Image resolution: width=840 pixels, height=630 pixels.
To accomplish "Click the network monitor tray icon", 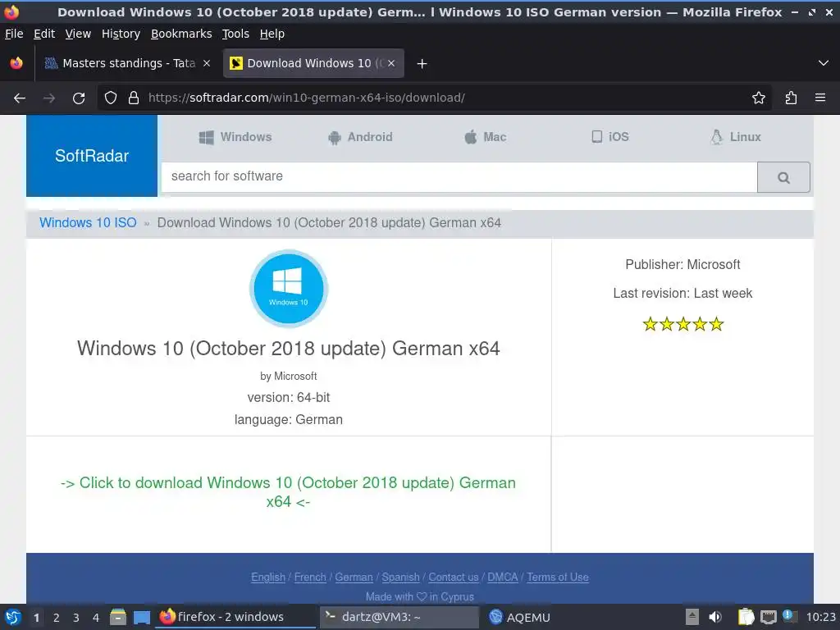I will [x=768, y=617].
